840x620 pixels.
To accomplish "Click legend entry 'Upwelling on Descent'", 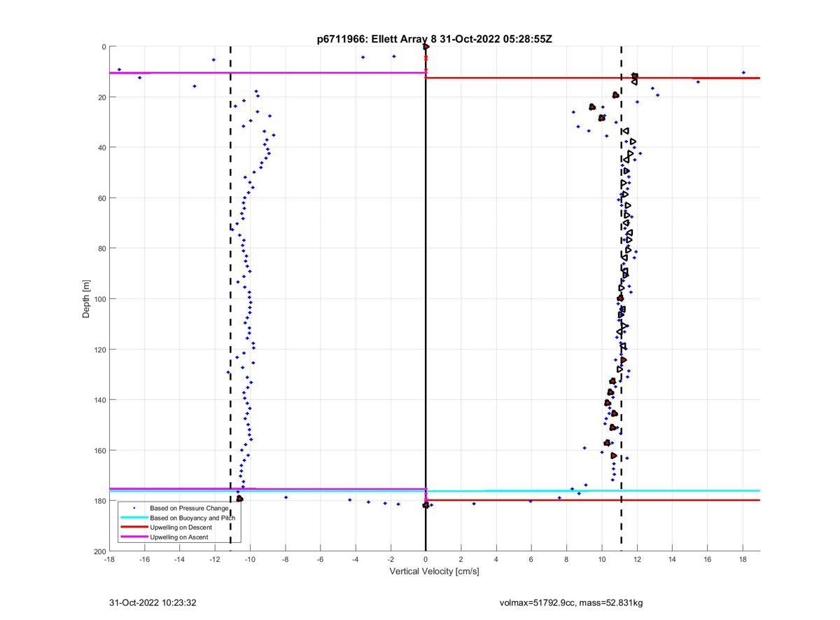I will pos(181,528).
